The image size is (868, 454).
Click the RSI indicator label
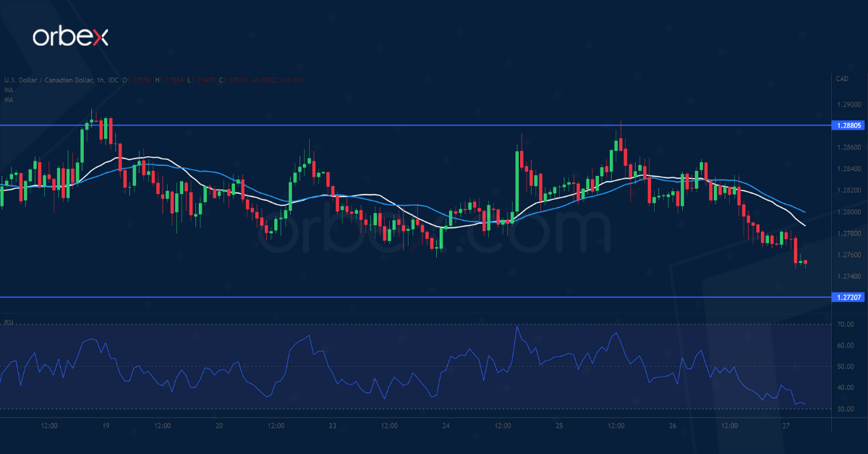click(x=9, y=322)
